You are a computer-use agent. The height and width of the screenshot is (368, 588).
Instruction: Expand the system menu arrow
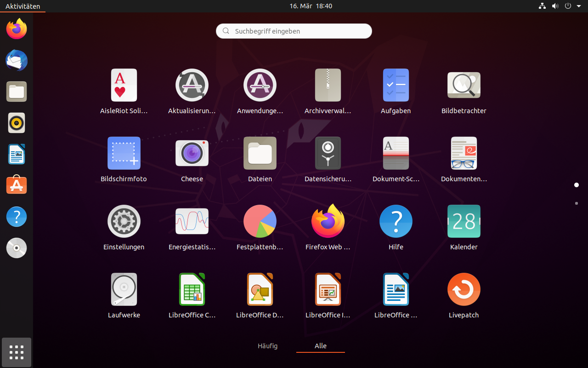pyautogui.click(x=579, y=6)
